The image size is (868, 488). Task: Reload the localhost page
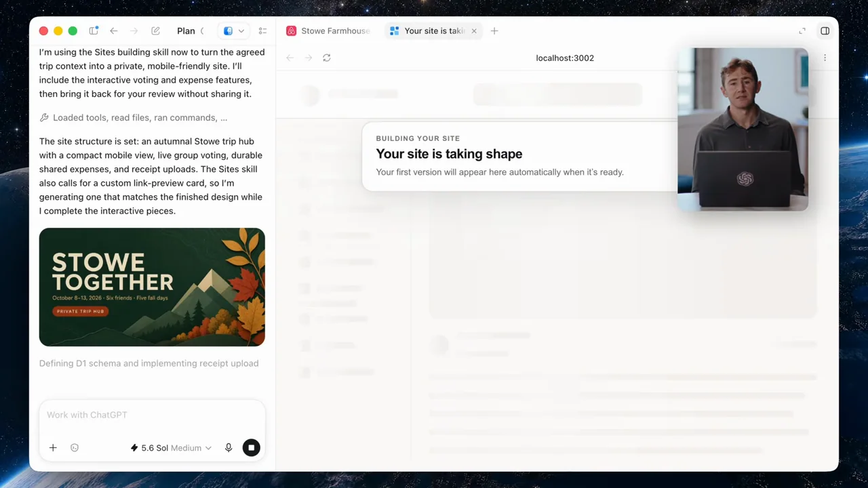[327, 58]
